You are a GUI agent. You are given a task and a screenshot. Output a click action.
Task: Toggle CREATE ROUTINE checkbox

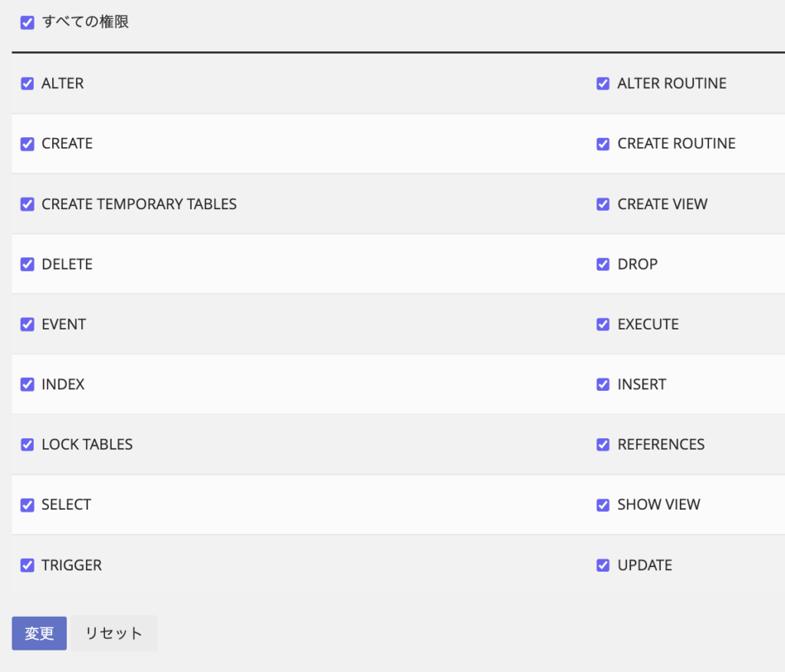[x=603, y=144]
